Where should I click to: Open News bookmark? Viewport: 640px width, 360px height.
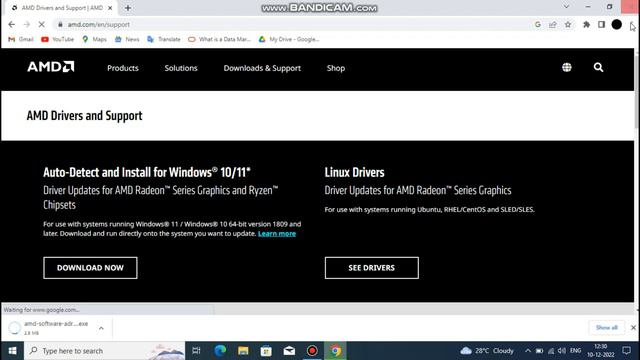coord(127,39)
